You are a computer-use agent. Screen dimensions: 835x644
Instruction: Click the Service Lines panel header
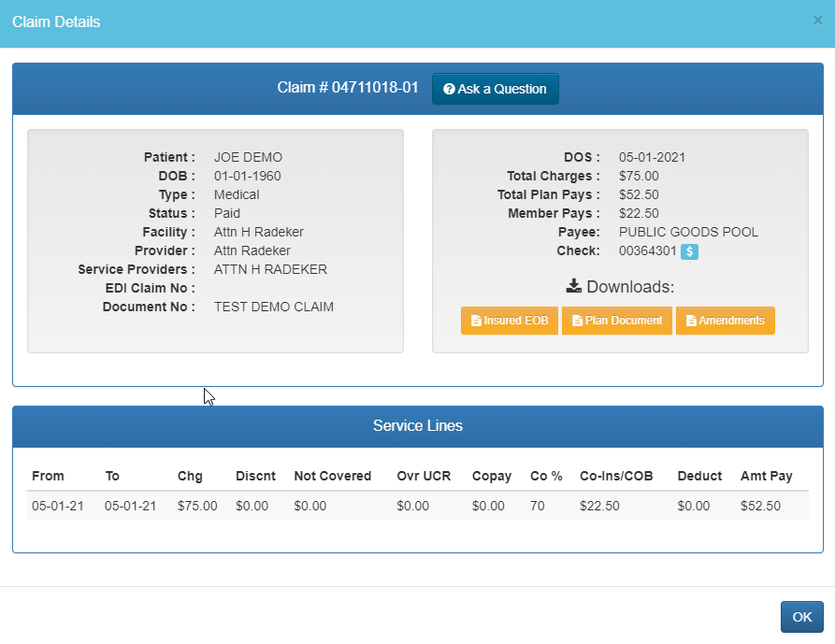tap(418, 426)
